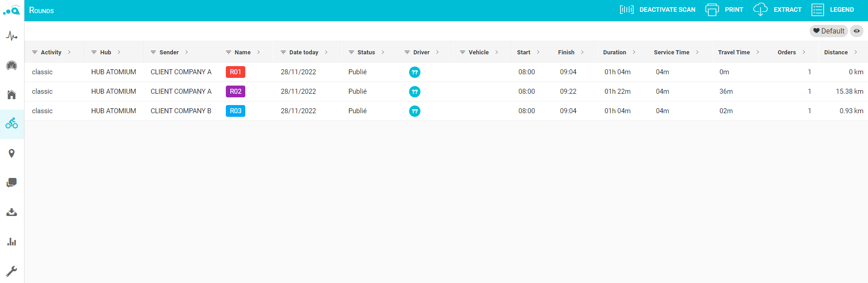Click the Extract menu item
The image size is (868, 283).
[x=777, y=10]
